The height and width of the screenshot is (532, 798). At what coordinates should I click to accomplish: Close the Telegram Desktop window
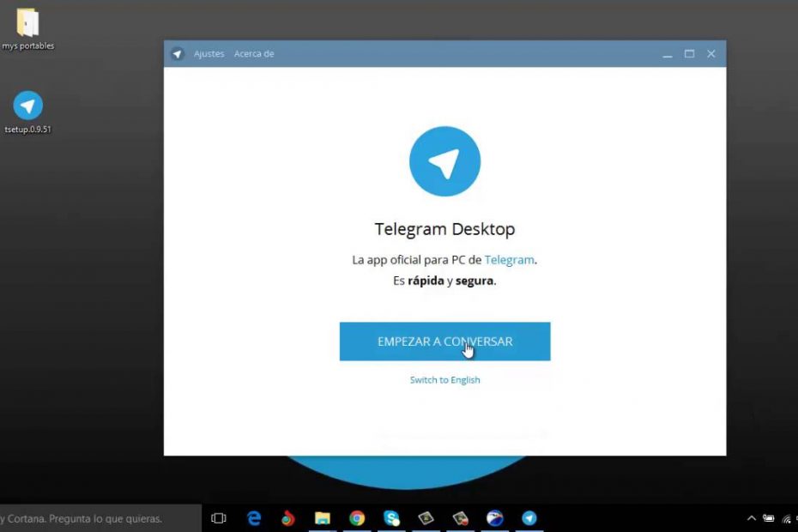[711, 53]
